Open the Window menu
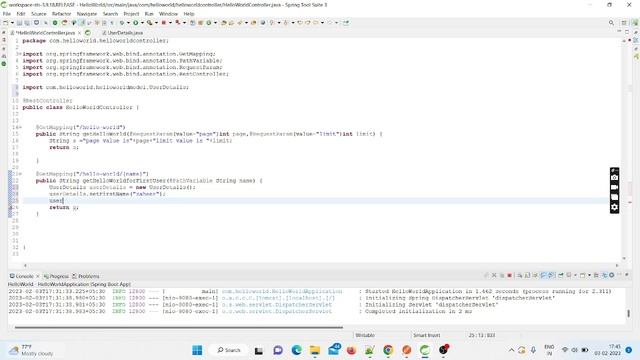 pyautogui.click(x=168, y=14)
